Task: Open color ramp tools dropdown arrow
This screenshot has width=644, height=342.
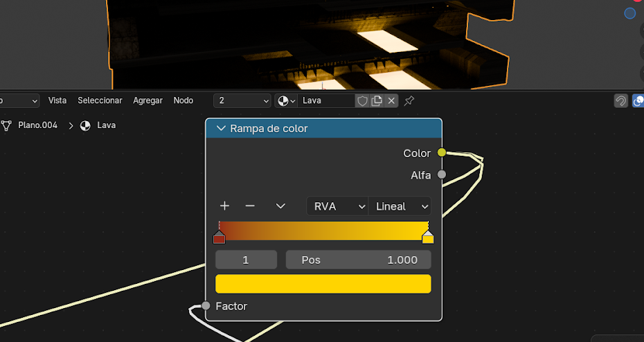Action: 280,206
